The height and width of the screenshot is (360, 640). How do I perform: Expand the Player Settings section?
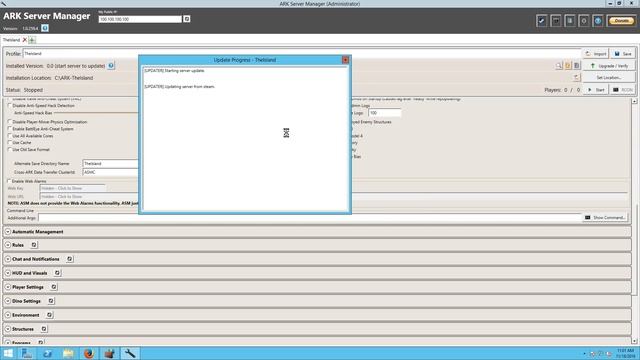coord(8,287)
